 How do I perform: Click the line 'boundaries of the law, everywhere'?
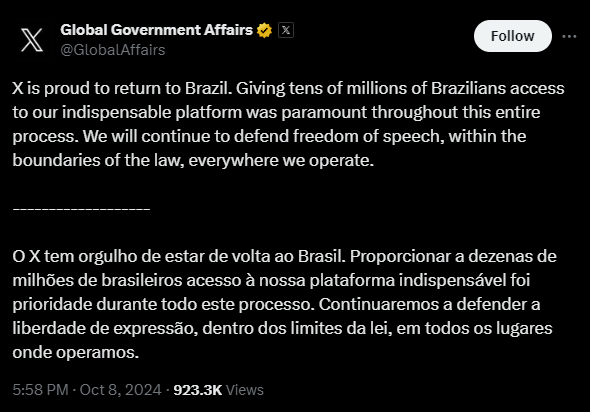coord(193,161)
